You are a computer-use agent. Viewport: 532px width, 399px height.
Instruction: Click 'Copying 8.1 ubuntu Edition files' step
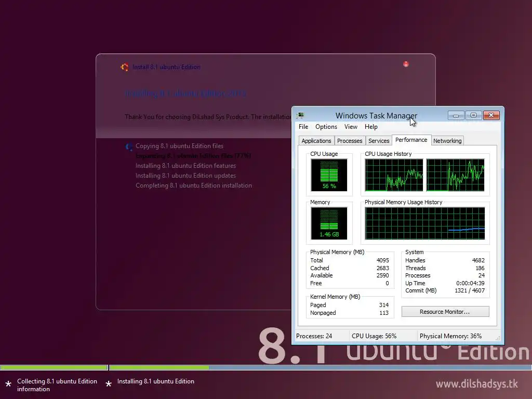tap(179, 146)
